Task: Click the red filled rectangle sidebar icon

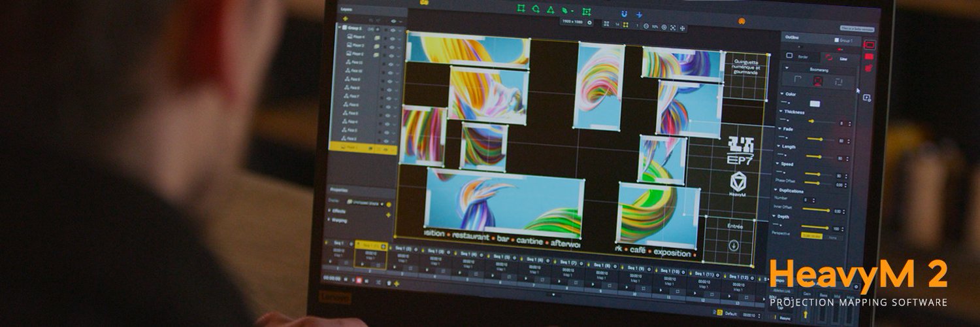Action: [869, 56]
